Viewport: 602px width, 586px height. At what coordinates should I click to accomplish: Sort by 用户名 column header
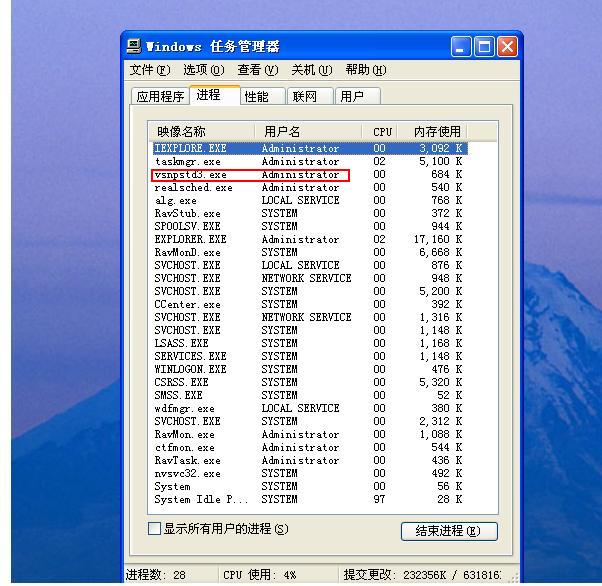point(308,132)
